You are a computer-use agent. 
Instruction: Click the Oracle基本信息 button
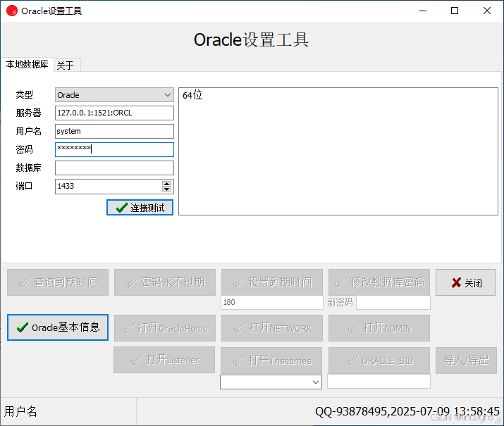click(58, 327)
